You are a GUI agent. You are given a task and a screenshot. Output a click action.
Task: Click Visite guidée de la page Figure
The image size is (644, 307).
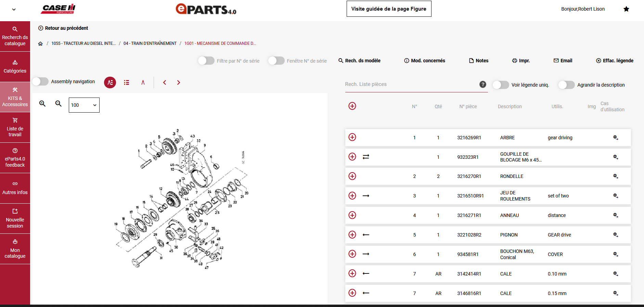click(389, 9)
